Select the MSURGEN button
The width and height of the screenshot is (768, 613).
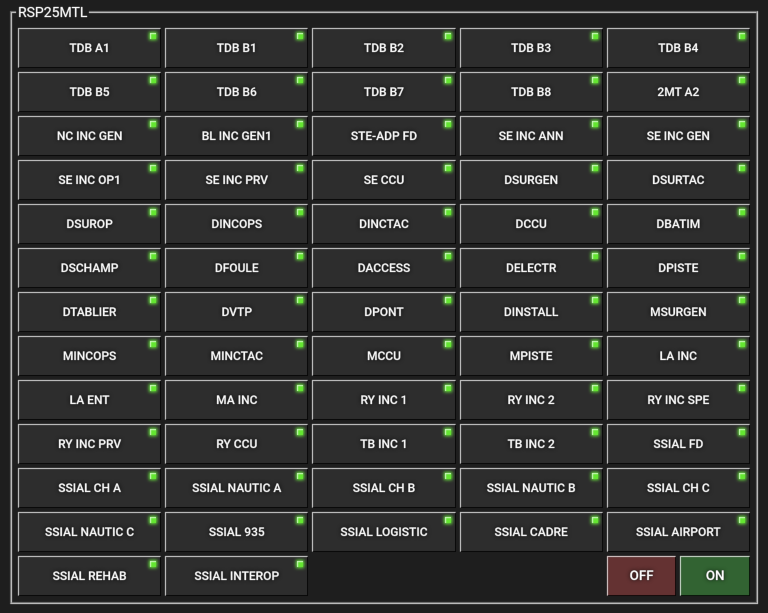[x=678, y=312]
